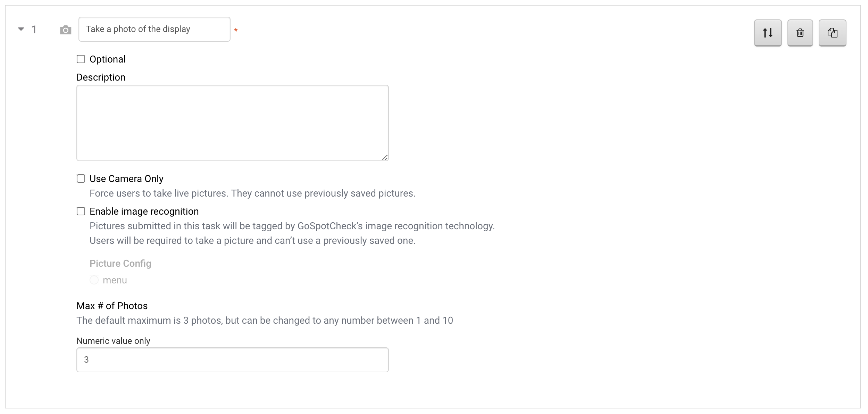The image size is (868, 414).
Task: Click the task number 1 label
Action: [x=34, y=30]
